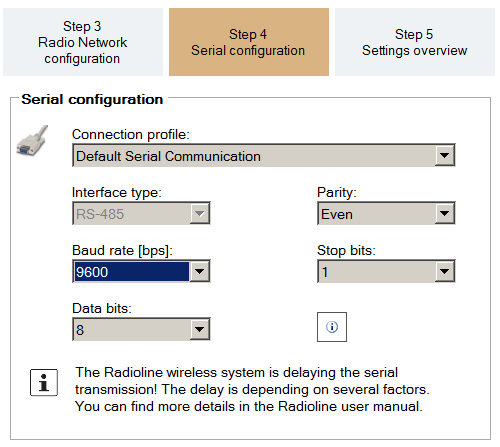Click the small blue info icon button

click(x=332, y=327)
